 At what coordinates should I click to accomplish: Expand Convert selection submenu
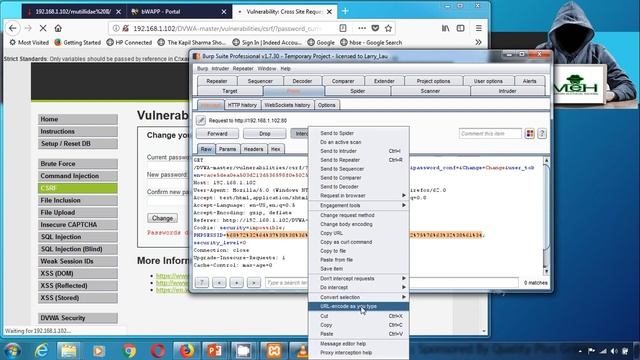[x=358, y=297]
